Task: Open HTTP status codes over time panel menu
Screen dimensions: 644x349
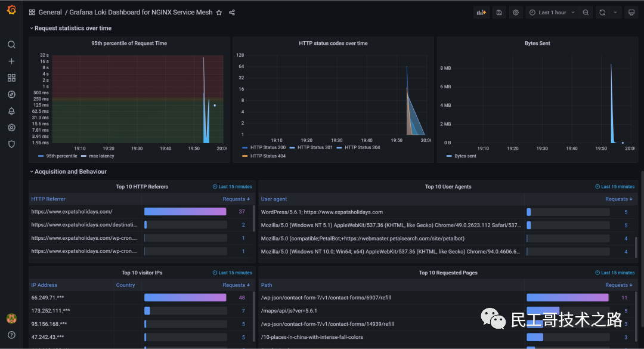Action: (333, 43)
